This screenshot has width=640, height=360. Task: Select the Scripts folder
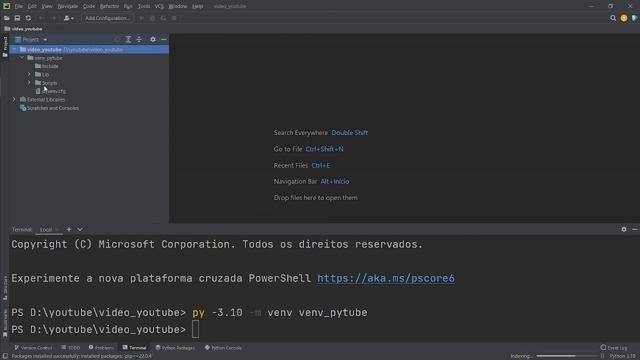[x=46, y=83]
